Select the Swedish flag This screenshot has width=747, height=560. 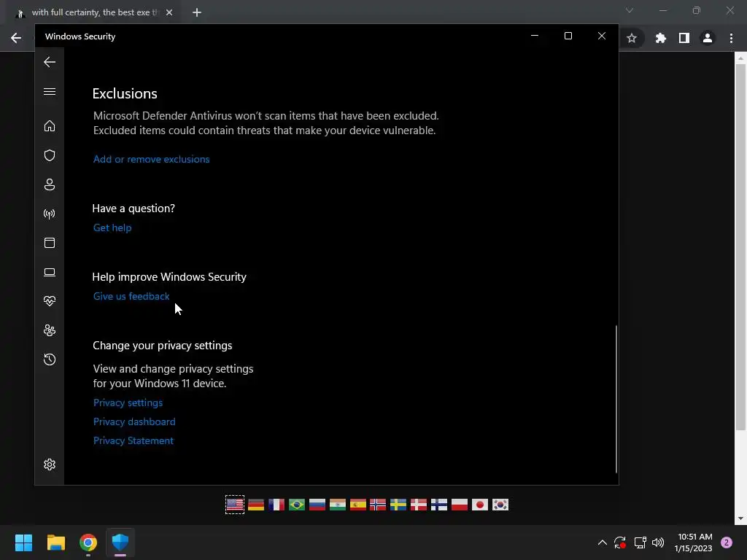click(x=398, y=505)
